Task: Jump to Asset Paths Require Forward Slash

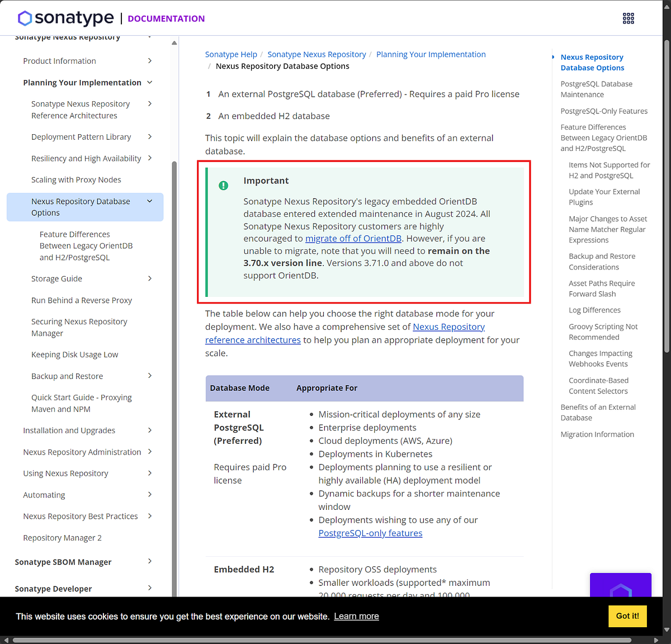Action: 602,289
